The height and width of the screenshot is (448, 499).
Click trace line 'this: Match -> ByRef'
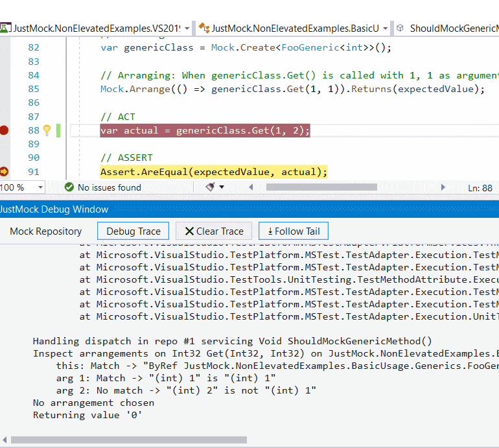coord(277,366)
